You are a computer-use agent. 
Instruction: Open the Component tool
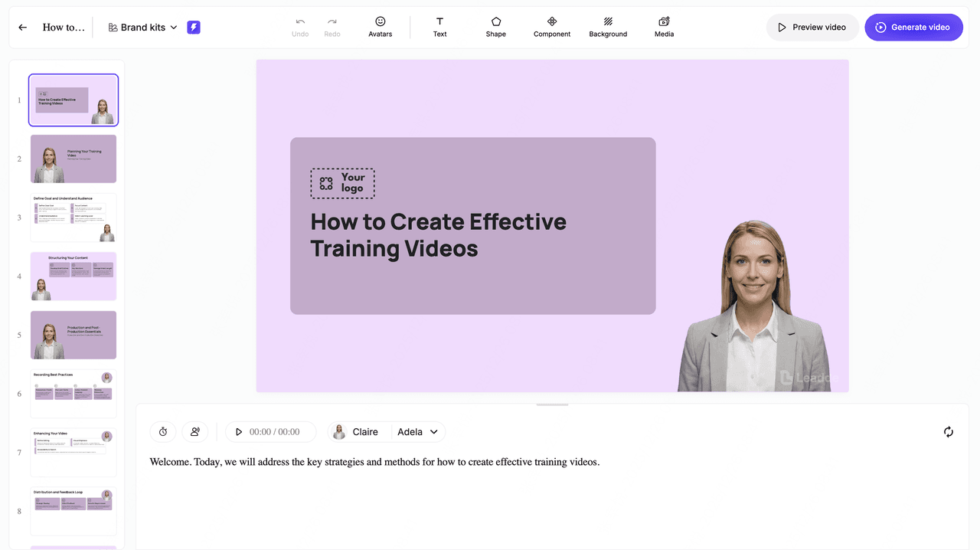(x=552, y=27)
